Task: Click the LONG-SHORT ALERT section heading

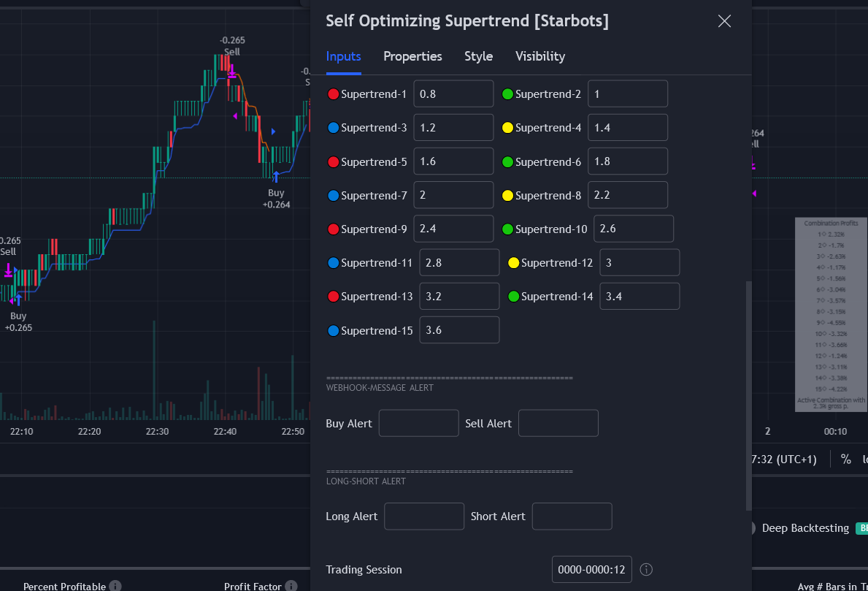Action: [366, 481]
